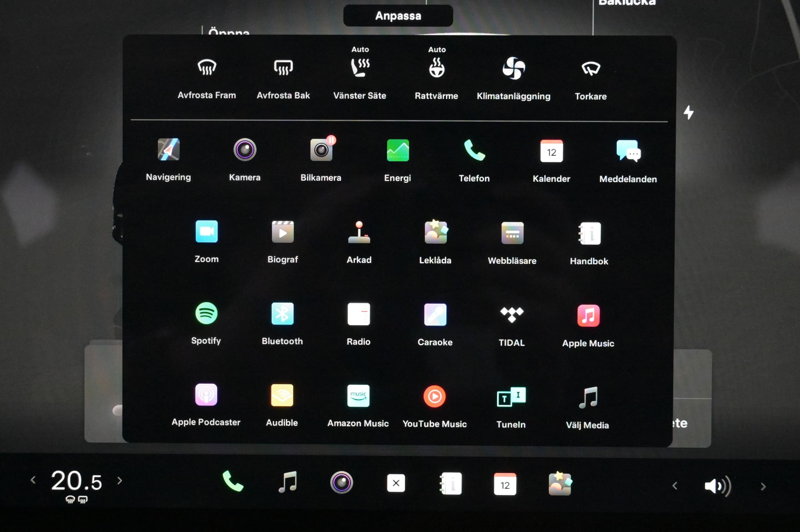Open Apple Podcaster
The image size is (800, 532).
206,394
